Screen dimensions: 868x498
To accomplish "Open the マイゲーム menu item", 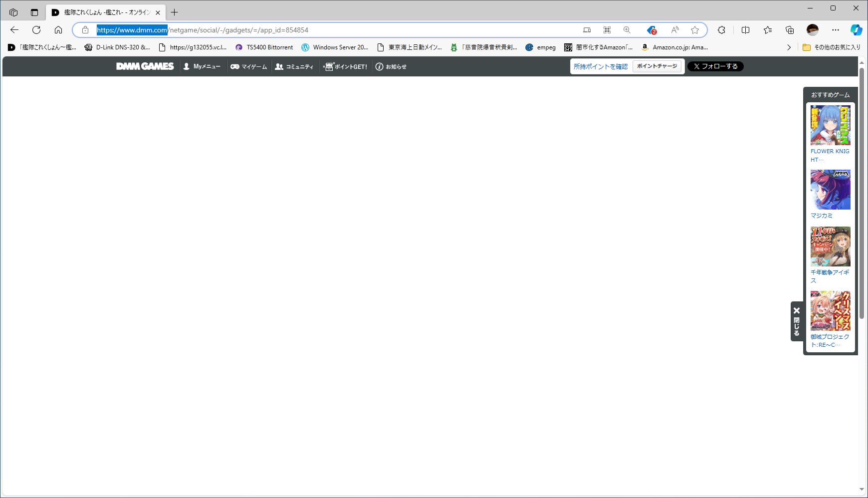I will pyautogui.click(x=248, y=66).
